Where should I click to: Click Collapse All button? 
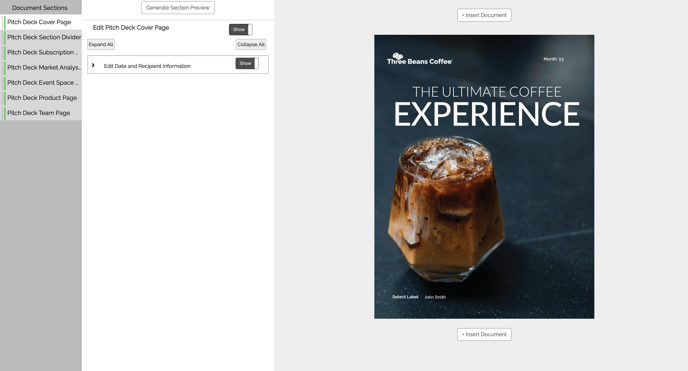(251, 44)
